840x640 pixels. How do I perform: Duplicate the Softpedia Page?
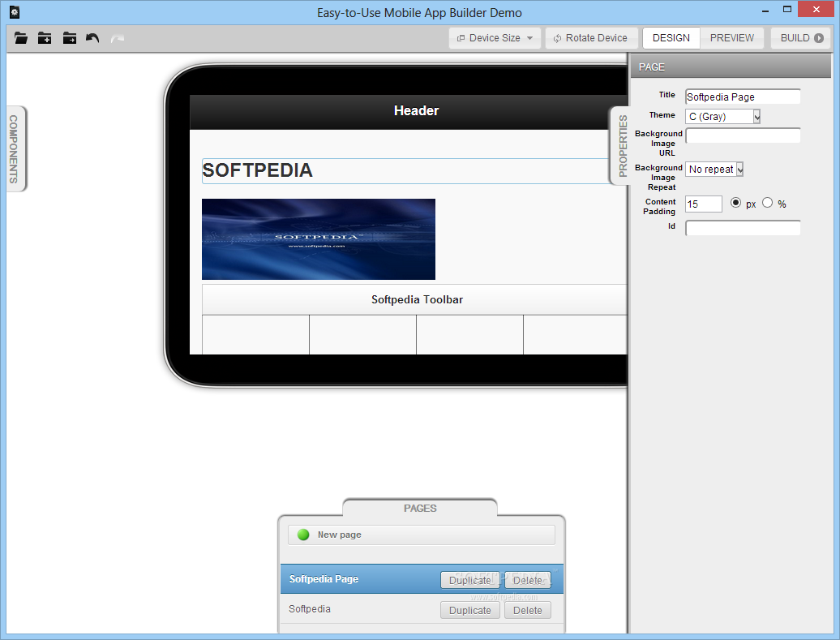click(469, 580)
